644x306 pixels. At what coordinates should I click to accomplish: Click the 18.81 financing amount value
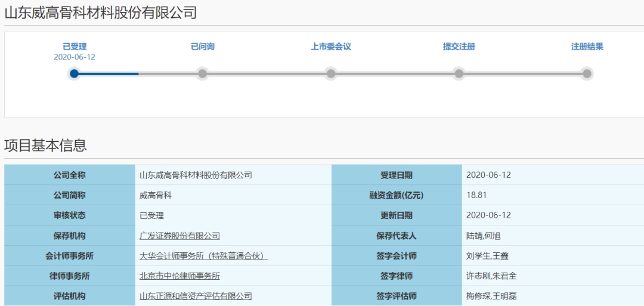pos(476,195)
